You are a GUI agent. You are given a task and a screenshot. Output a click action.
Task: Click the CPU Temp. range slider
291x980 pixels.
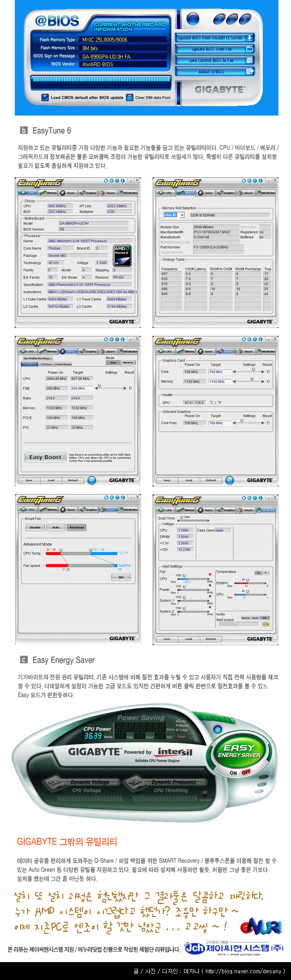tap(82, 553)
